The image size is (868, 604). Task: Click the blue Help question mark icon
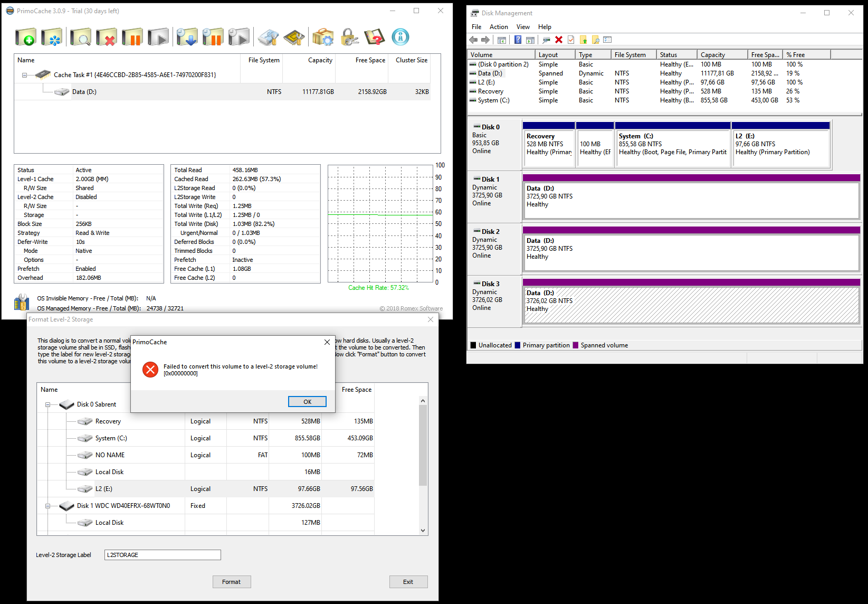518,40
